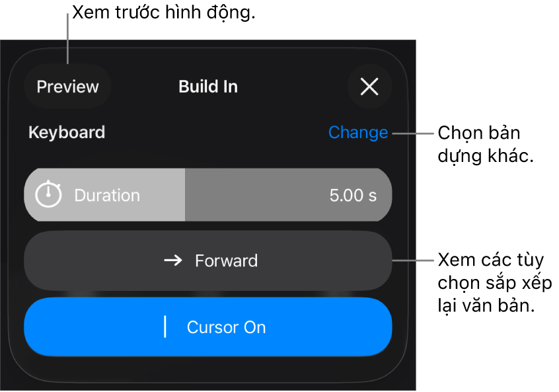Click the Duration label text
Viewport: 559px width, 392px height.
(107, 196)
